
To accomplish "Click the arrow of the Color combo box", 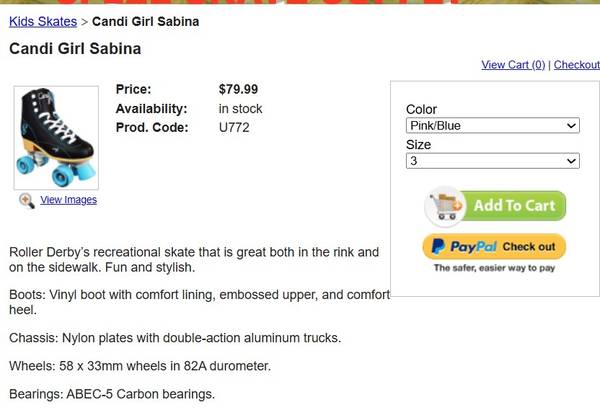I will (572, 126).
